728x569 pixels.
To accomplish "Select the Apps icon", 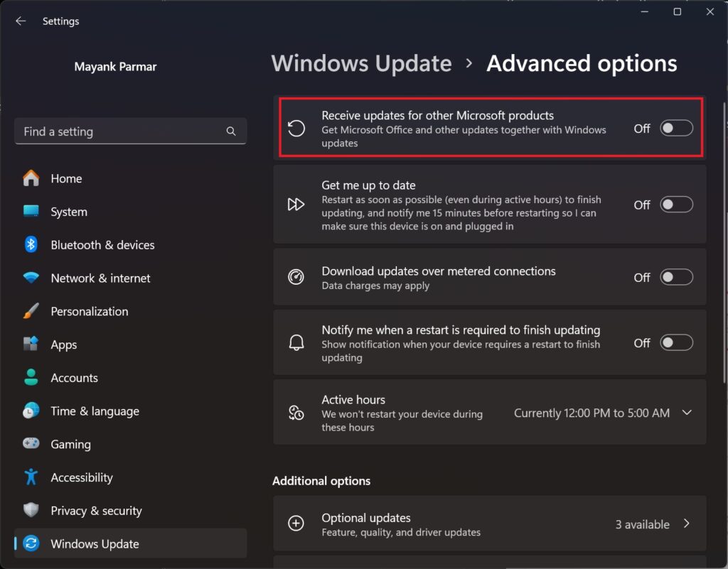I will 30,345.
